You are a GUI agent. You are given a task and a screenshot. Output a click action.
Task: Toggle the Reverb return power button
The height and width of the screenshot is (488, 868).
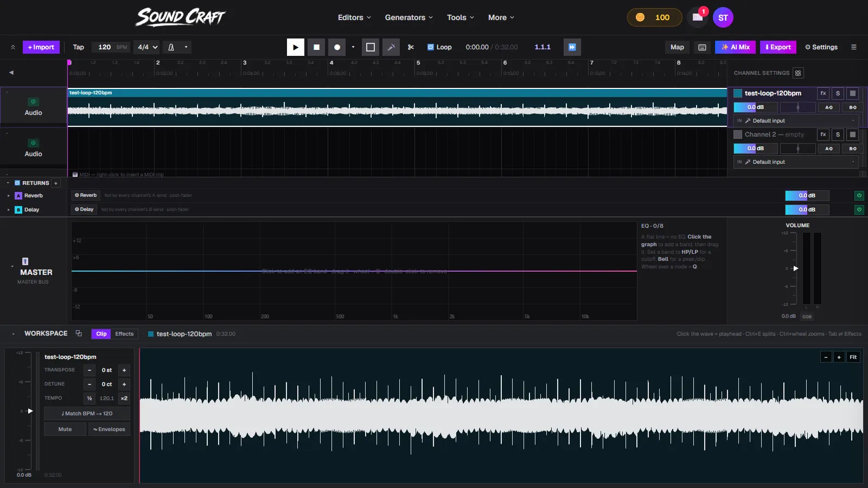(x=859, y=195)
